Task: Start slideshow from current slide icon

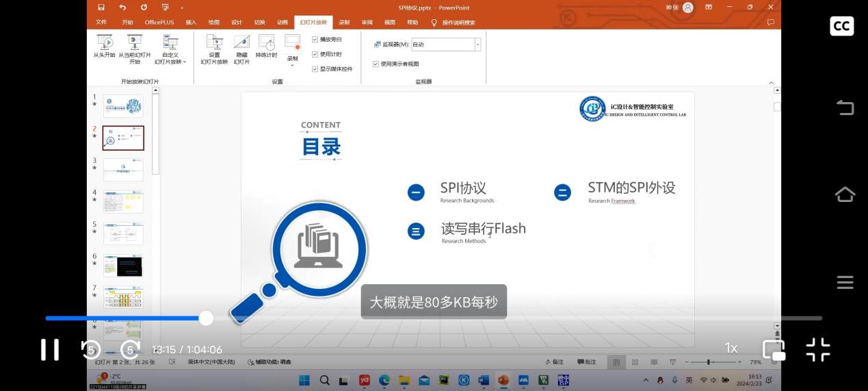Action: (135, 42)
